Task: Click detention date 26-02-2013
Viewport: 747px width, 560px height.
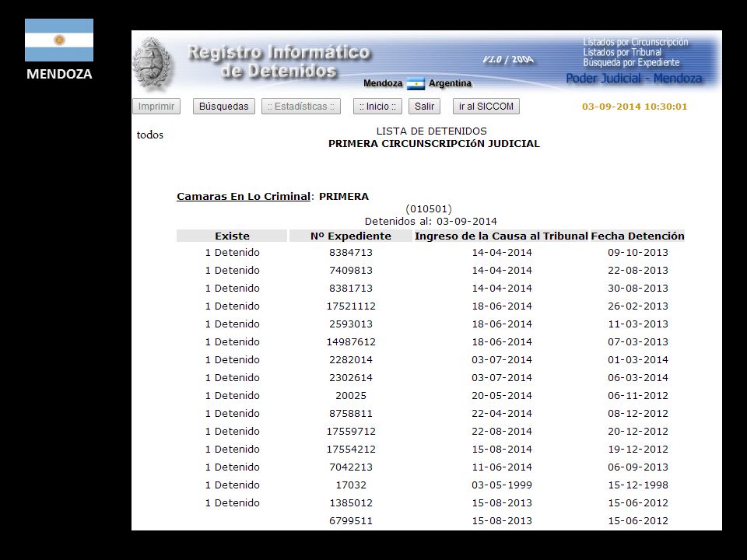Action: [x=638, y=306]
